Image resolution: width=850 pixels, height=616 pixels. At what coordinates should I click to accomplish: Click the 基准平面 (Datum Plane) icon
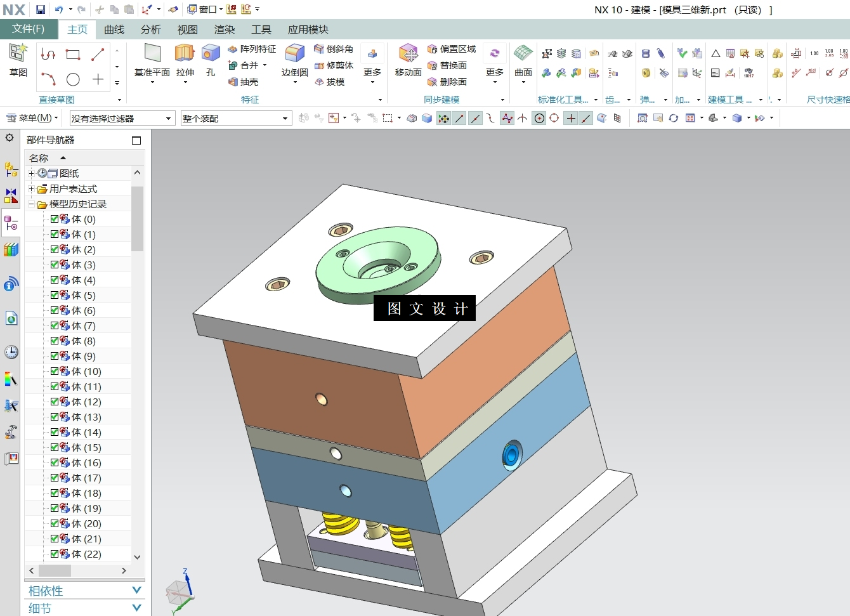(152, 54)
